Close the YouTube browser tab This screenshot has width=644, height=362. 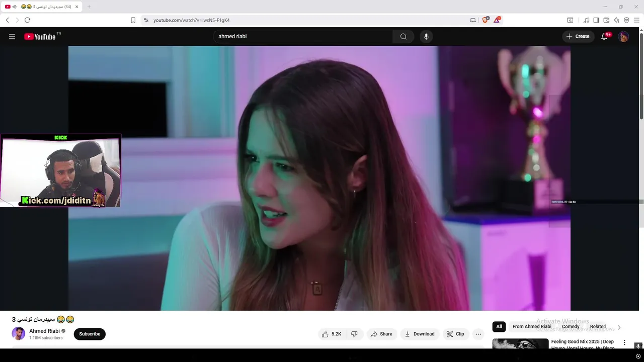pyautogui.click(x=77, y=7)
